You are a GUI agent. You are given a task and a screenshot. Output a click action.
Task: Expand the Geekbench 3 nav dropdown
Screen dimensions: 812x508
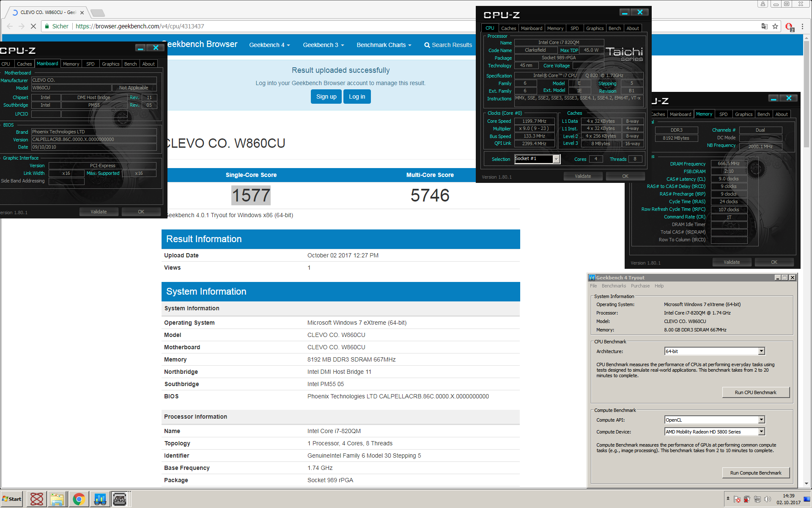click(324, 45)
